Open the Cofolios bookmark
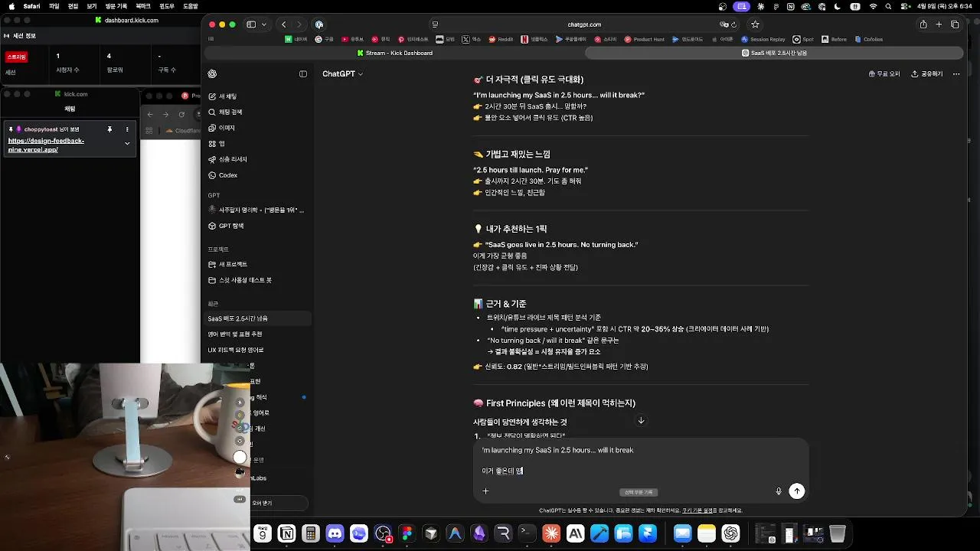The height and width of the screenshot is (551, 980). tap(869, 39)
